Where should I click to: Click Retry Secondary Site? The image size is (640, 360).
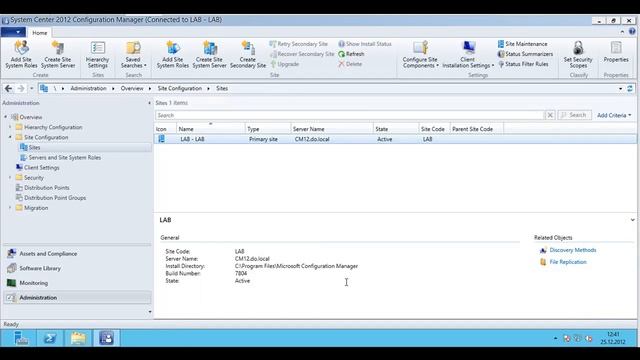click(299, 44)
